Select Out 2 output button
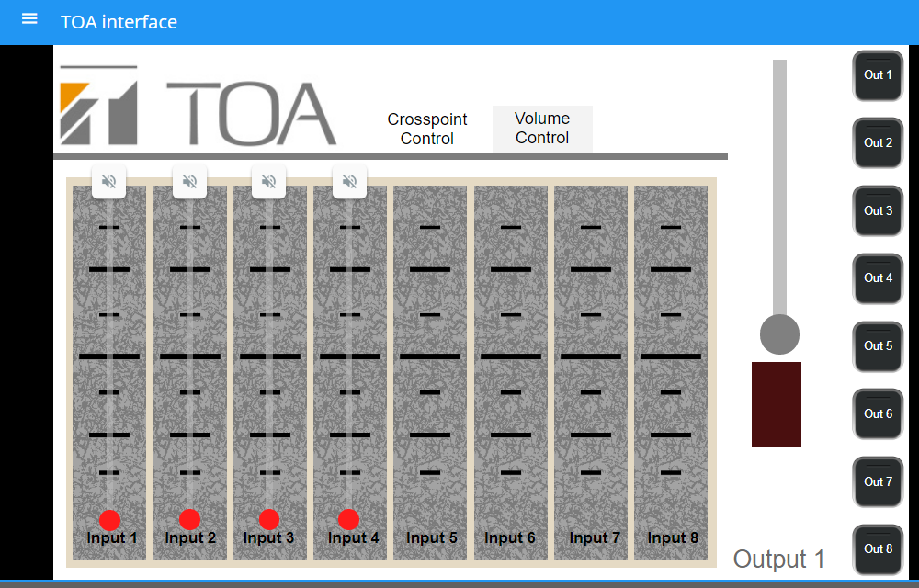Image resolution: width=919 pixels, height=588 pixels. [x=878, y=143]
